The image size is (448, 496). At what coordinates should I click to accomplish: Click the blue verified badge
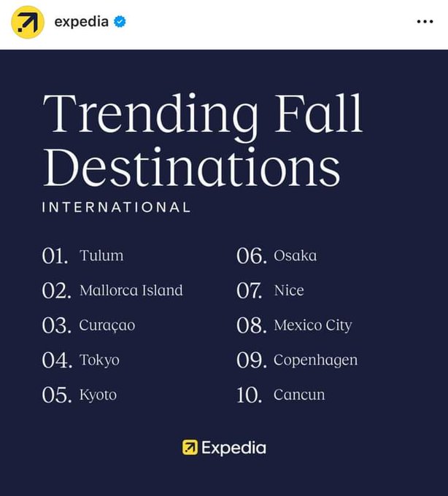coord(120,22)
